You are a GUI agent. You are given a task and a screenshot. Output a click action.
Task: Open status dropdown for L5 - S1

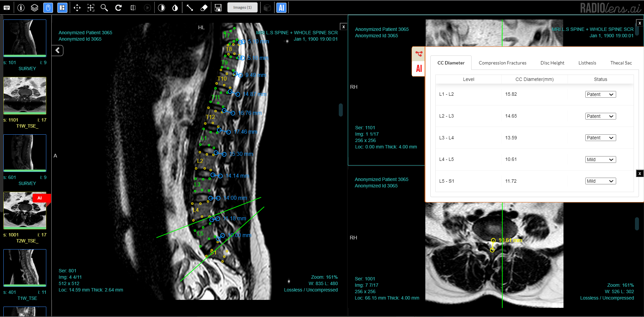click(600, 181)
